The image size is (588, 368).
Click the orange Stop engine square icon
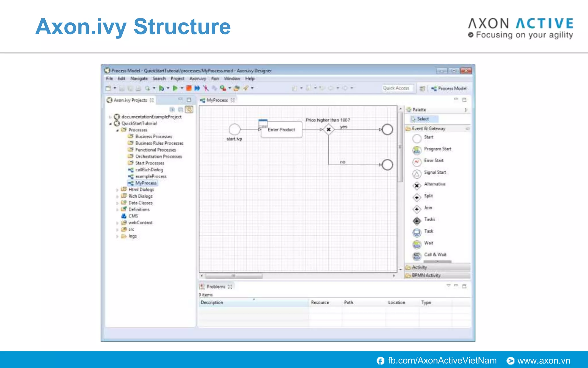(x=189, y=88)
